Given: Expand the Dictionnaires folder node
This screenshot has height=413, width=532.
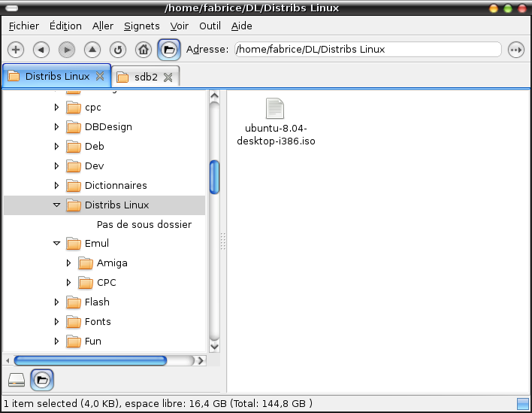Looking at the screenshot, I should (x=56, y=186).
